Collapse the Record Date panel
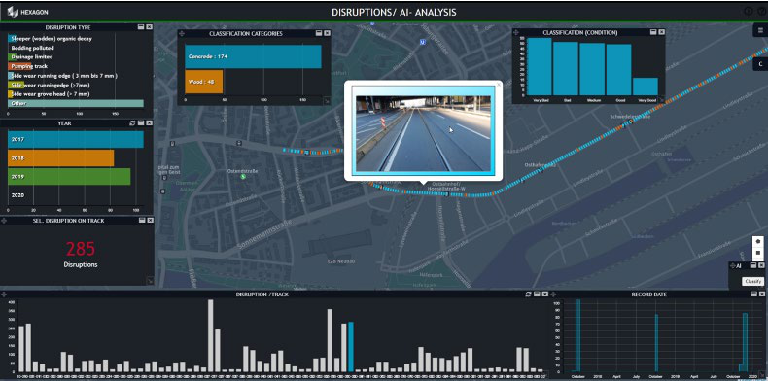 (x=754, y=294)
